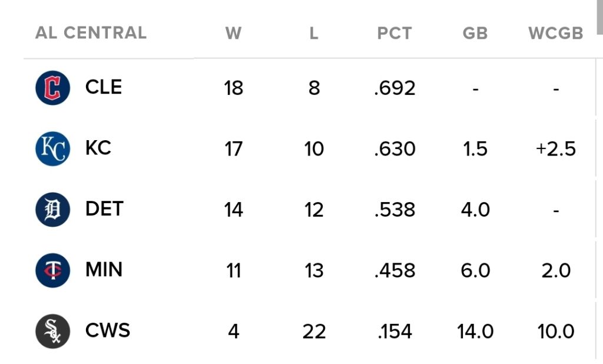Click Detroit's 4.0 games back value
This screenshot has height=364, width=603.
coord(475,210)
